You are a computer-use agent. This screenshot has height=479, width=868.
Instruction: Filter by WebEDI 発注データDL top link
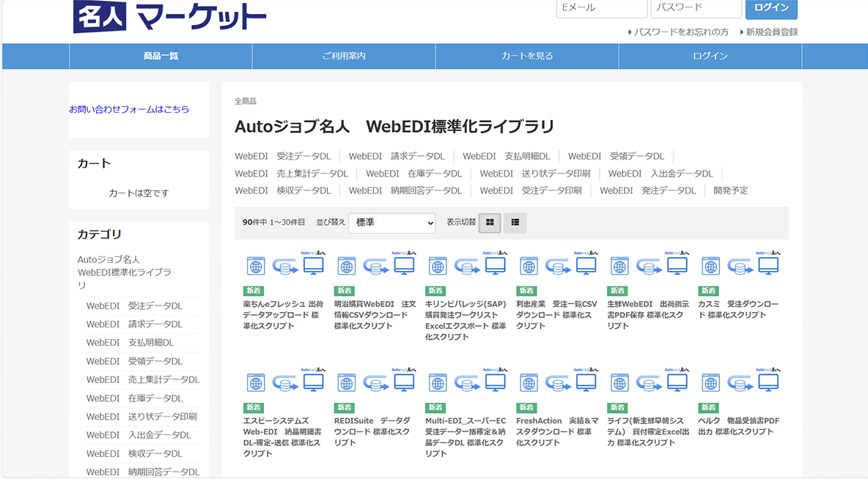tap(647, 191)
